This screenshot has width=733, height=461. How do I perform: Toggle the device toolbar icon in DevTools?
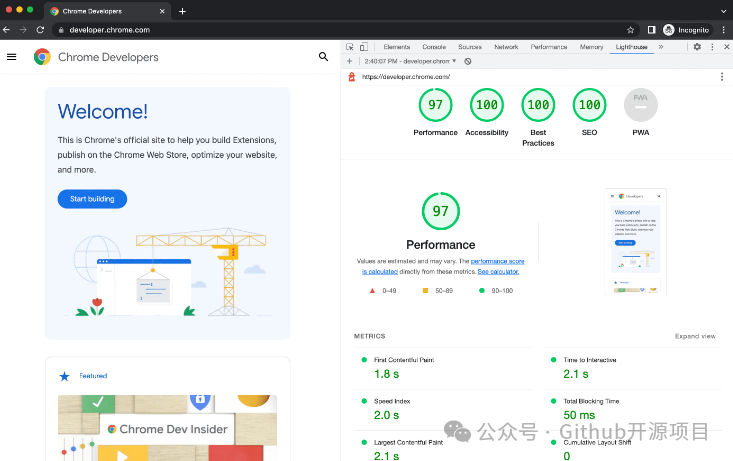pos(364,47)
